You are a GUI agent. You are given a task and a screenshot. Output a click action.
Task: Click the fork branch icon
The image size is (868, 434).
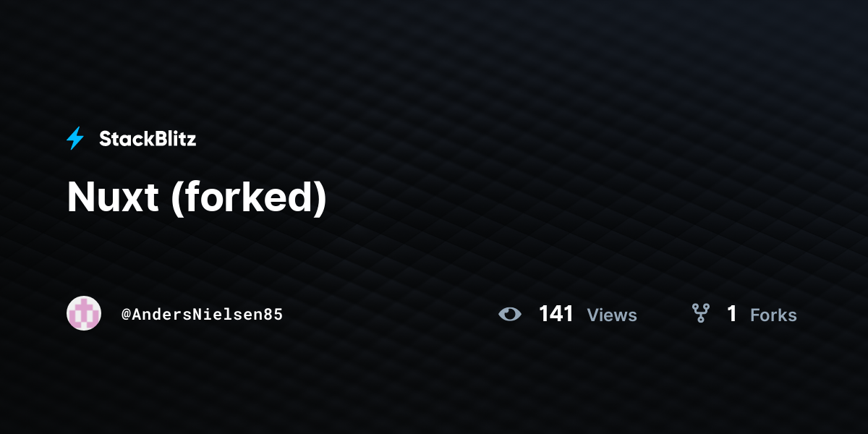tap(700, 313)
